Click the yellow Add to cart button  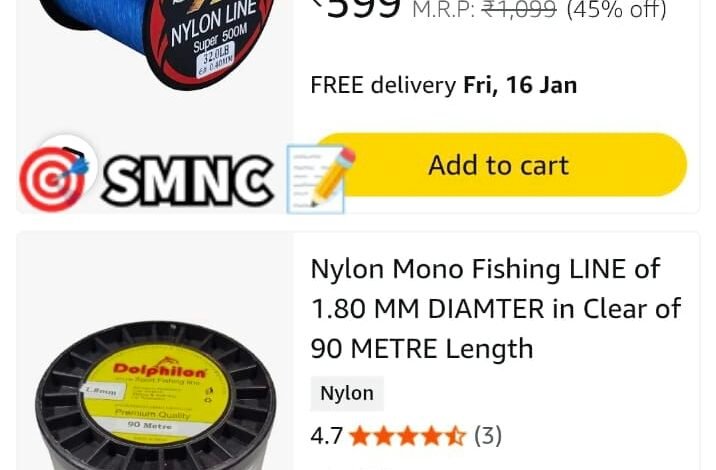pyautogui.click(x=500, y=165)
